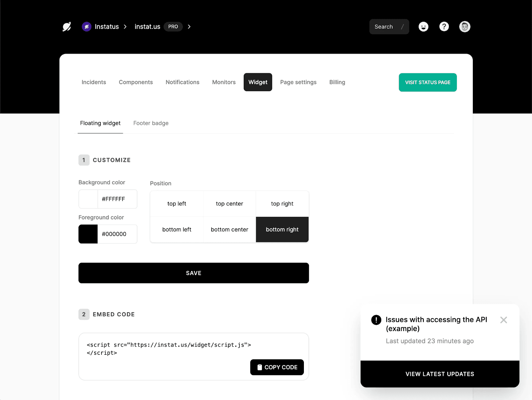The image size is (532, 400).
Task: Open the user profile avatar
Action: point(465,27)
